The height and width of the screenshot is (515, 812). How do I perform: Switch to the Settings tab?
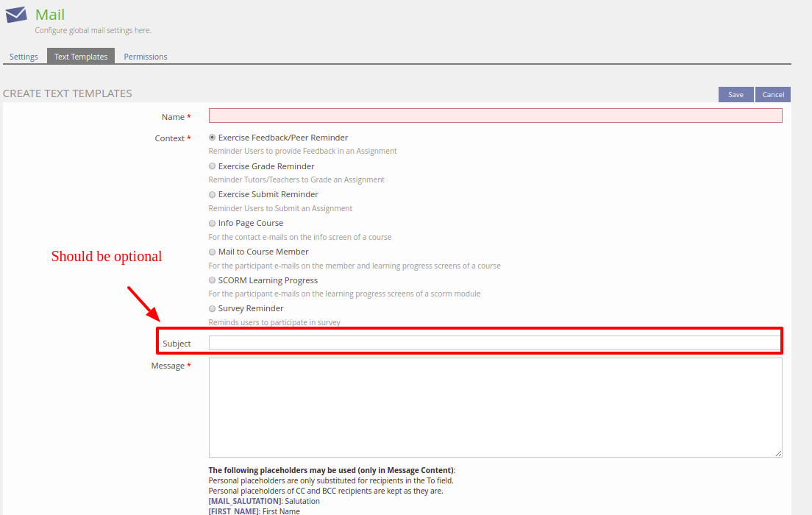click(x=24, y=57)
